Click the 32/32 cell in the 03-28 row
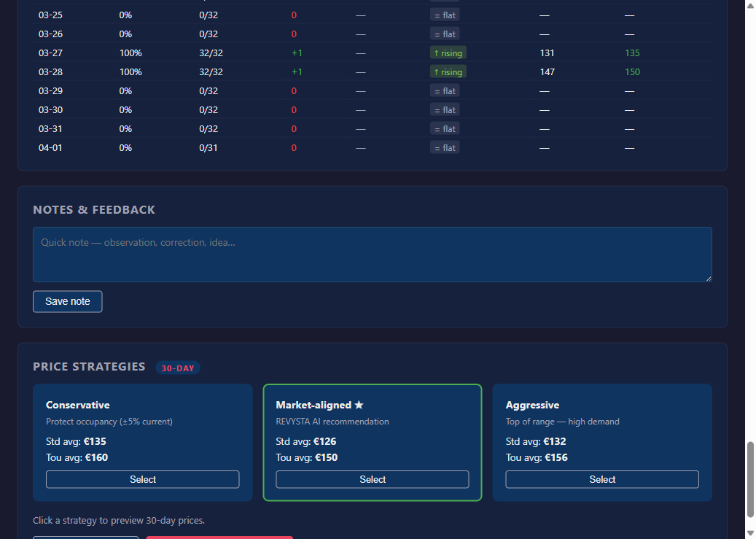Viewport: 756px width, 539px height. [211, 72]
